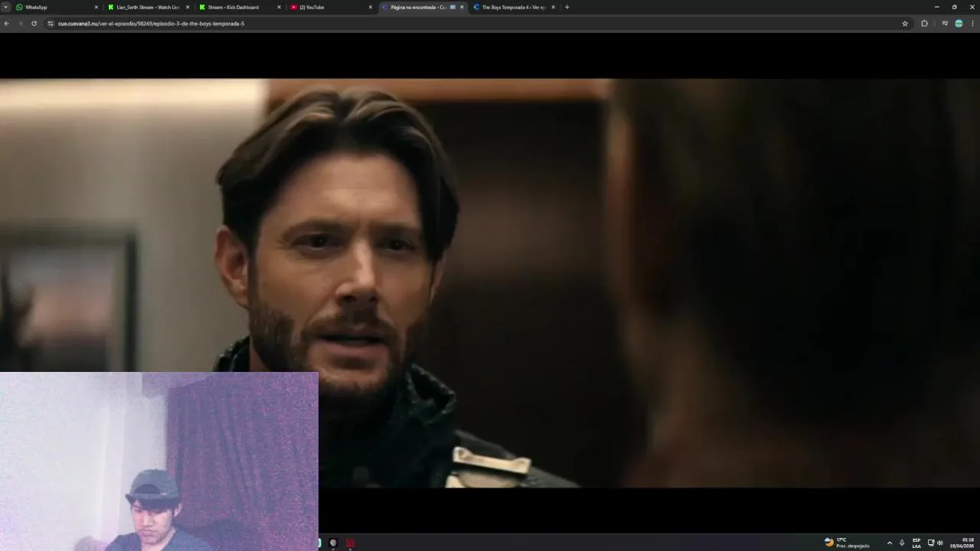The image size is (980, 551).
Task: Open the red app icon in taskbar
Action: coord(350,543)
